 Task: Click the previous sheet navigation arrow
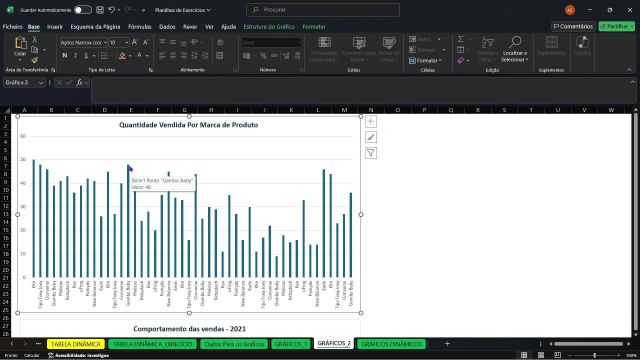[x=12, y=344]
